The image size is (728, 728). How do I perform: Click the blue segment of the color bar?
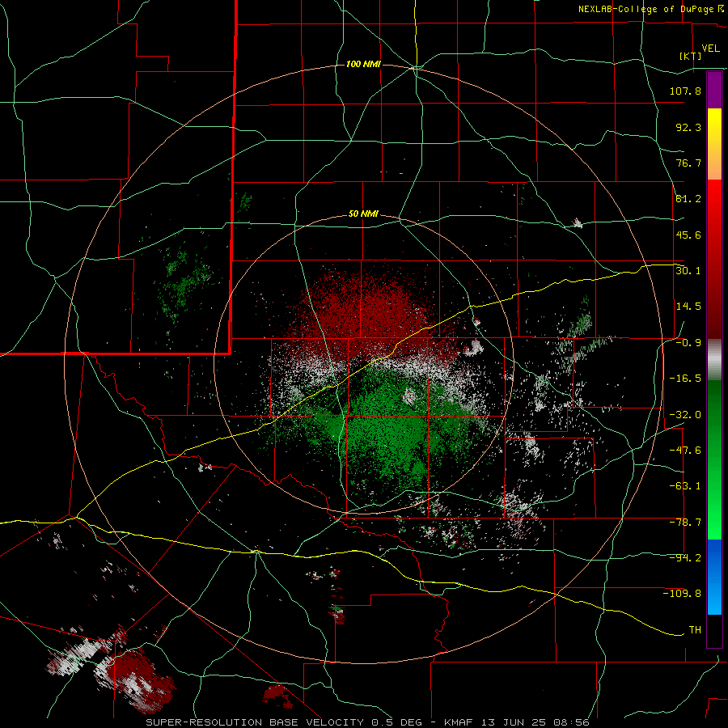point(714,577)
